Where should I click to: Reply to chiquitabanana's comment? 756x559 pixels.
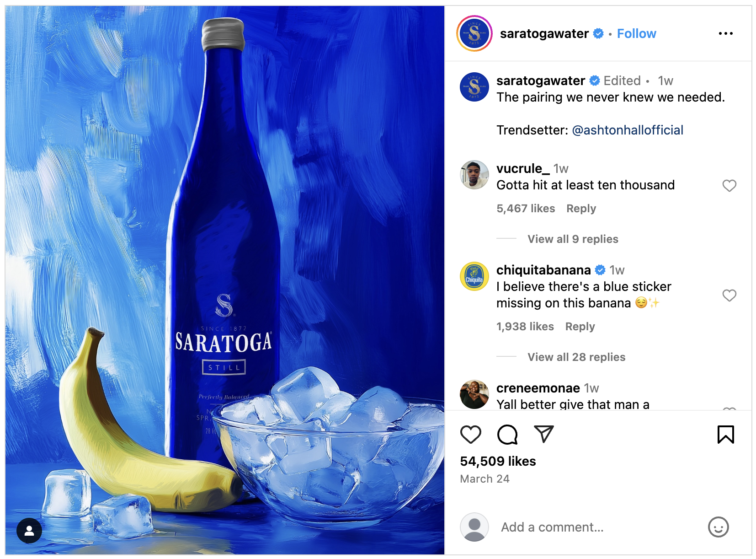click(580, 327)
